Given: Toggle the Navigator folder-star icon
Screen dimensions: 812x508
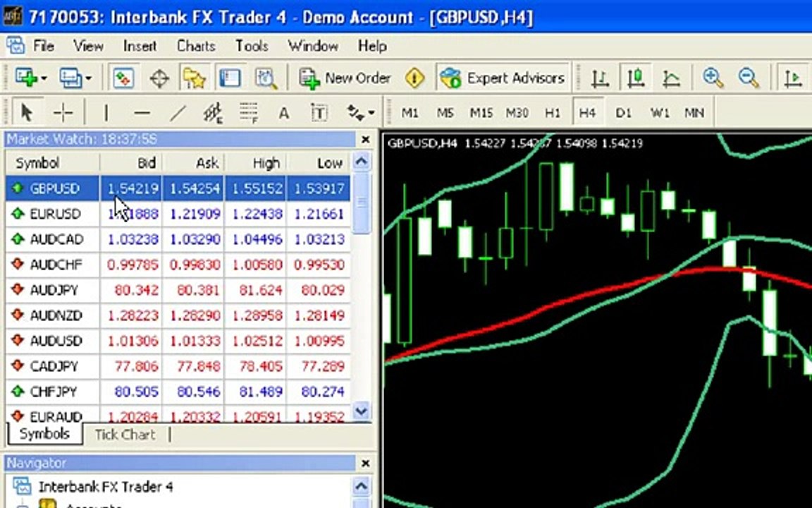Looking at the screenshot, I should tap(195, 78).
